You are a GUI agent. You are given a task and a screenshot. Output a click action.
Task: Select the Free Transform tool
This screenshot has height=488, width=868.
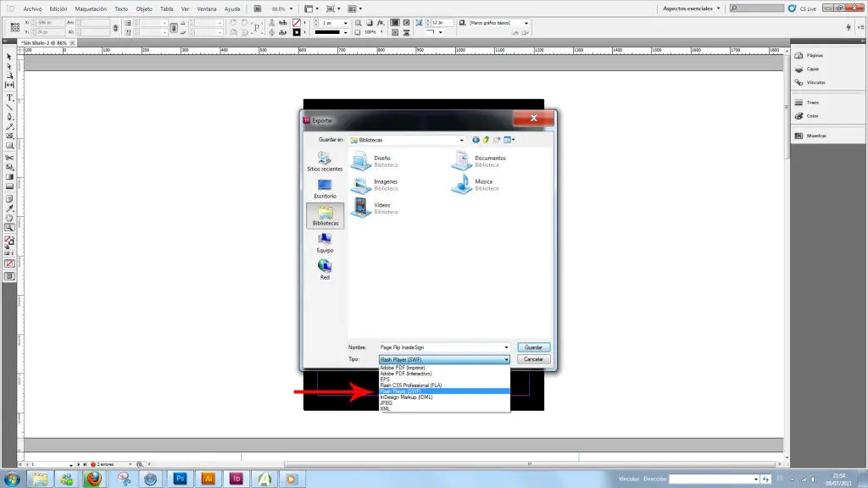pyautogui.click(x=8, y=167)
